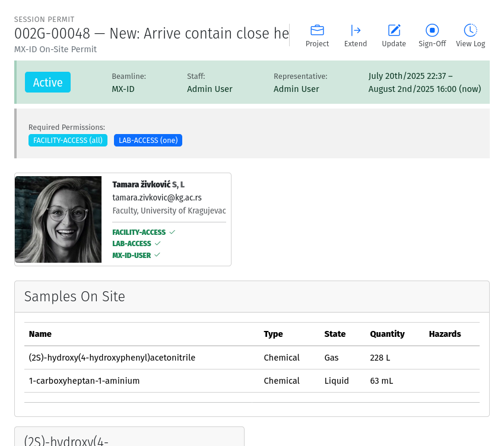Click the Beamline MX-ID value
Viewport: 504px width, 446px height.
[123, 89]
